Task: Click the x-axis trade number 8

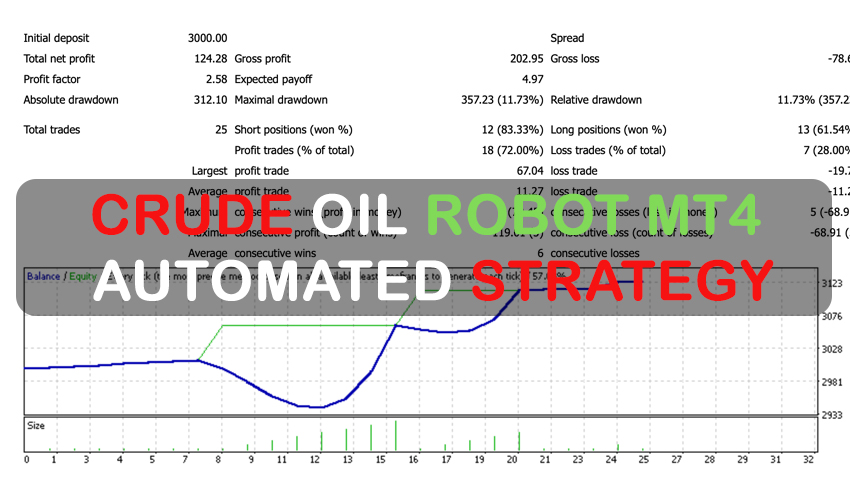Action: [x=218, y=460]
